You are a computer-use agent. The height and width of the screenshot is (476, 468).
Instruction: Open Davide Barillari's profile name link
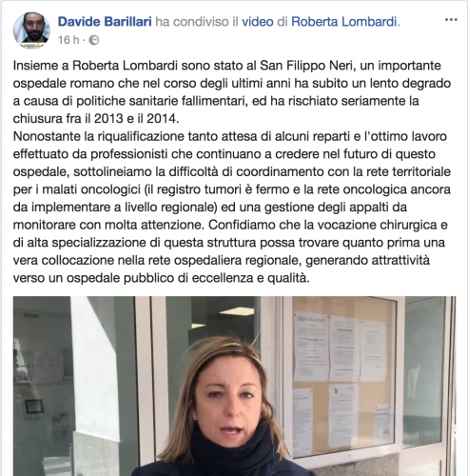105,22
